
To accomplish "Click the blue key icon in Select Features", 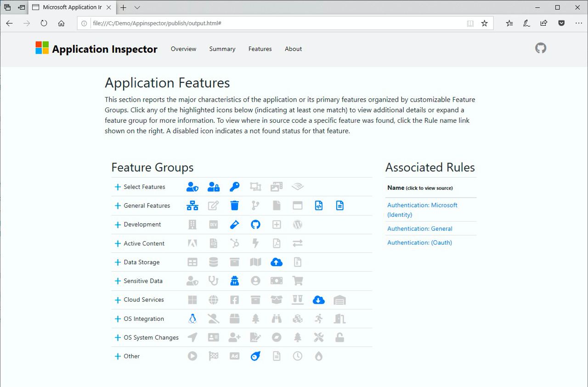I will click(x=234, y=187).
